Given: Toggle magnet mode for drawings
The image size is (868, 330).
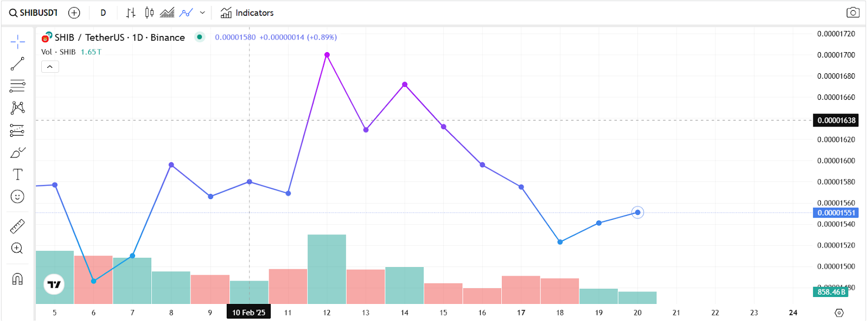Looking at the screenshot, I should click(17, 279).
